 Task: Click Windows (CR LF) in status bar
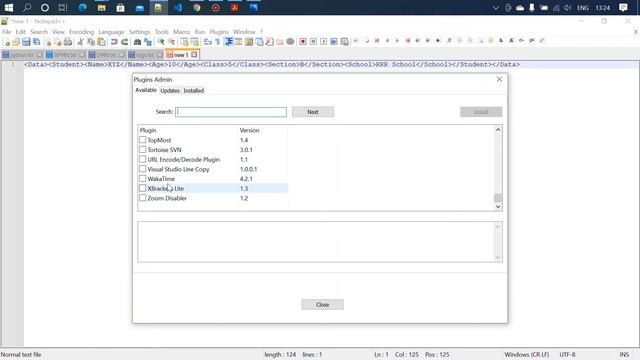[x=527, y=355]
